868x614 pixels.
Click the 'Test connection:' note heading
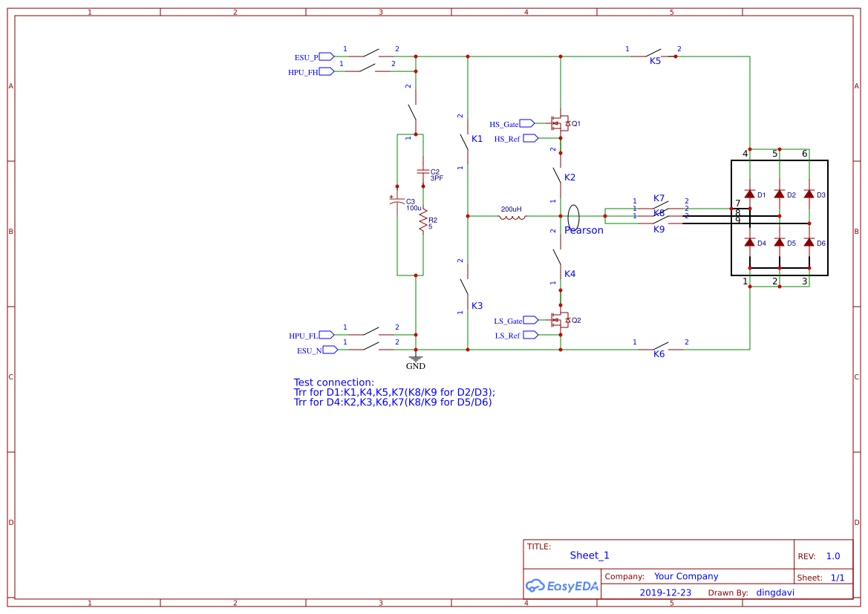point(334,382)
